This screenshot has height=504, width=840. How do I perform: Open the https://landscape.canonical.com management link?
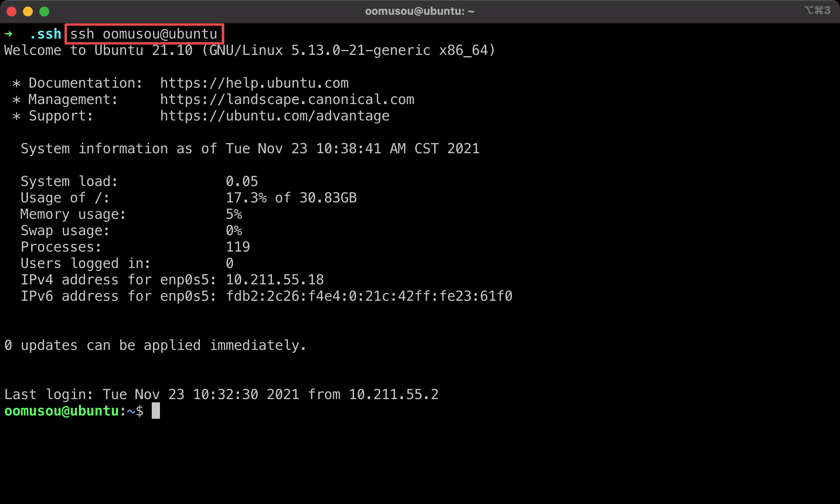tap(287, 100)
